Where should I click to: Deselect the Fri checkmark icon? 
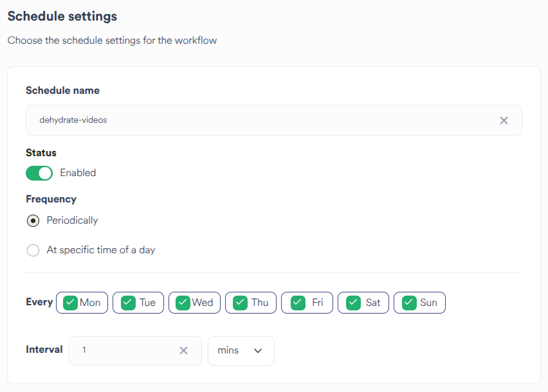pos(297,302)
